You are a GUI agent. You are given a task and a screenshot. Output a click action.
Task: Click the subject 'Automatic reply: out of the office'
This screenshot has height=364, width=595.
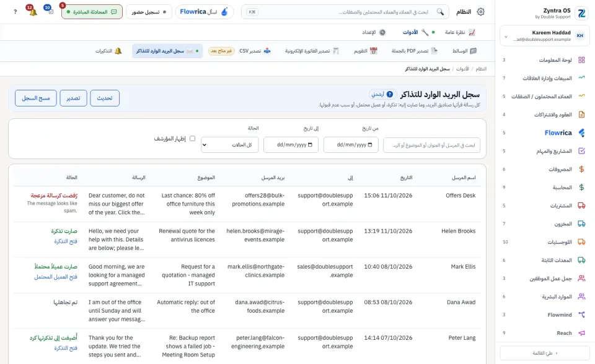[x=186, y=306]
